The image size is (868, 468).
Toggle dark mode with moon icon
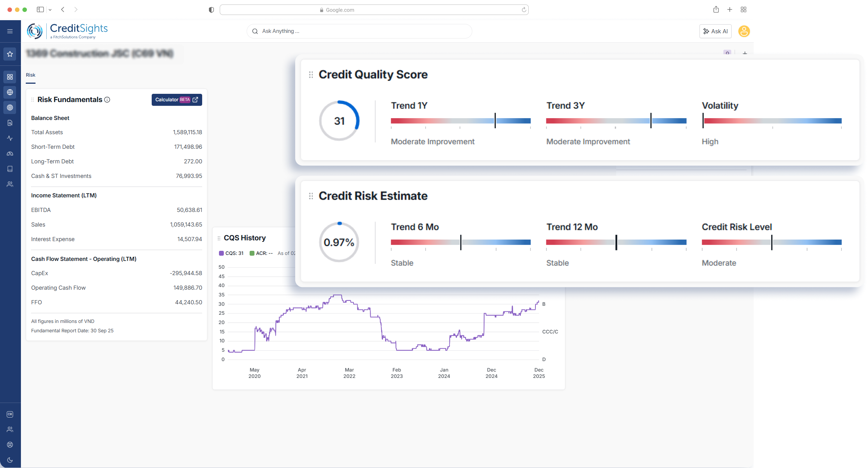[10, 460]
